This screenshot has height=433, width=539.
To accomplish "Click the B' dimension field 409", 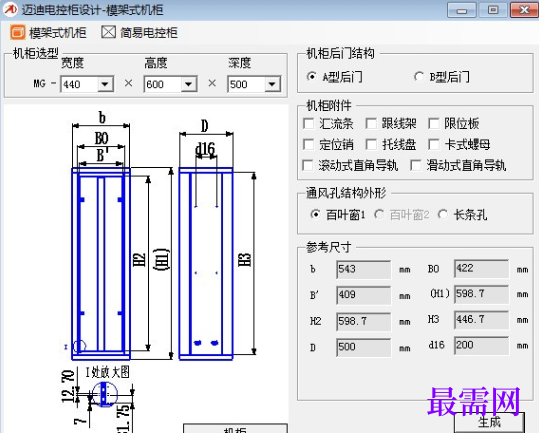I will click(363, 295).
